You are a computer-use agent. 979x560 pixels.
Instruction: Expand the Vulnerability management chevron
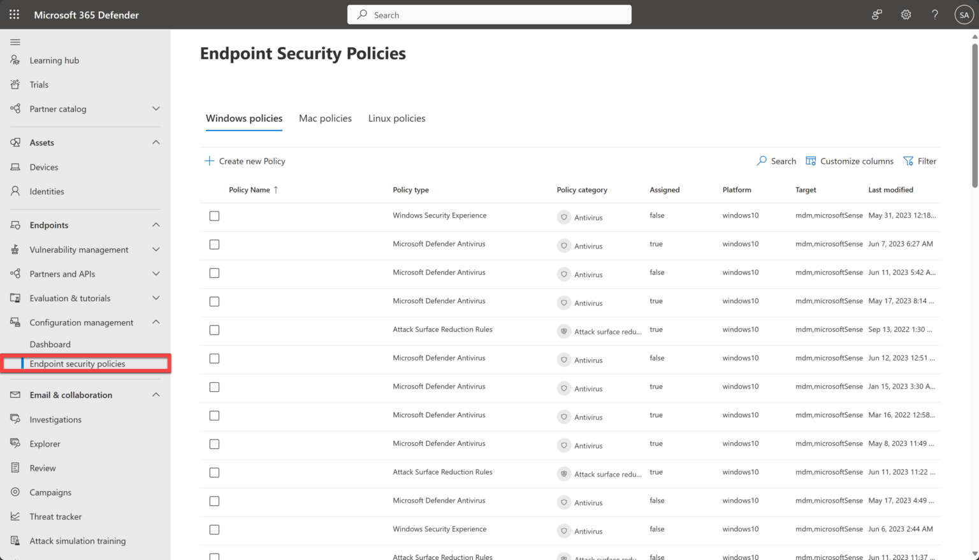(x=156, y=250)
